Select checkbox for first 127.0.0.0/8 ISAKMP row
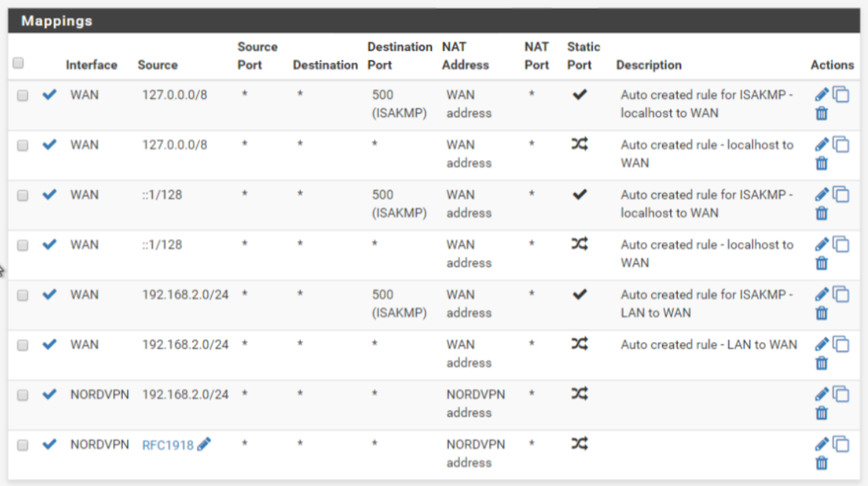The height and width of the screenshot is (486, 868). coord(23,95)
